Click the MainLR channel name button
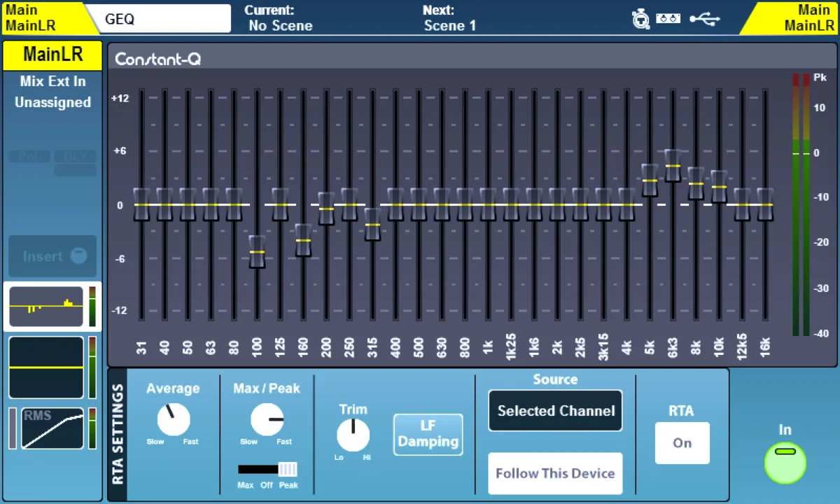840x504 pixels. (52, 55)
